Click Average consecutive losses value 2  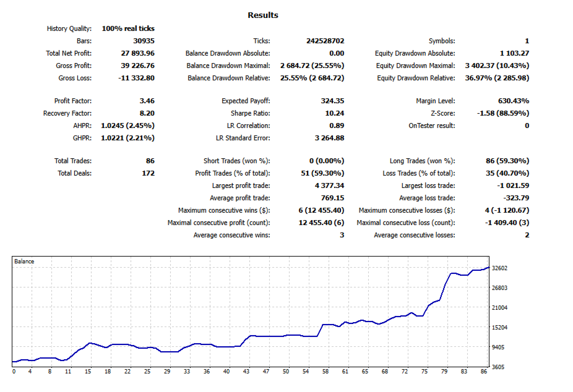pos(527,236)
